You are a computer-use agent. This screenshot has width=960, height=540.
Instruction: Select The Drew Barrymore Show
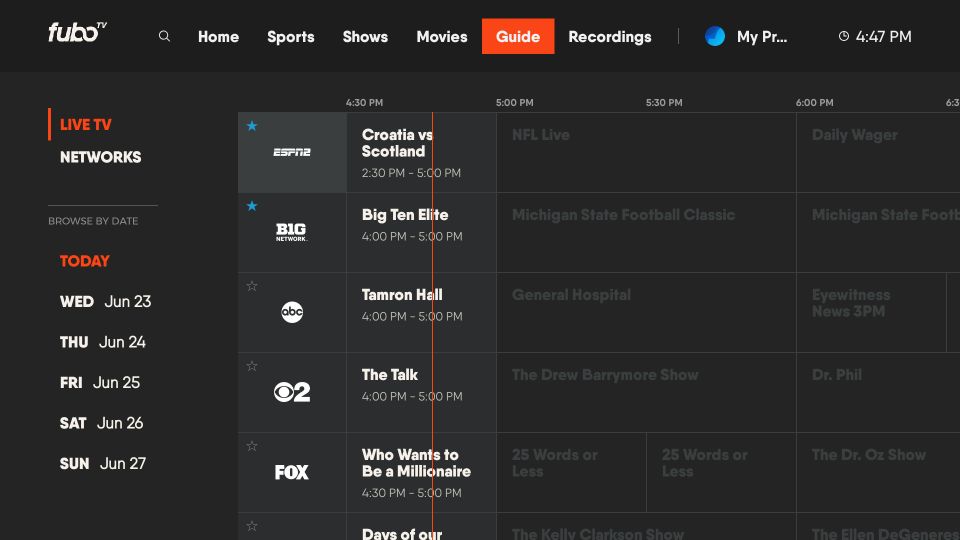(x=646, y=392)
